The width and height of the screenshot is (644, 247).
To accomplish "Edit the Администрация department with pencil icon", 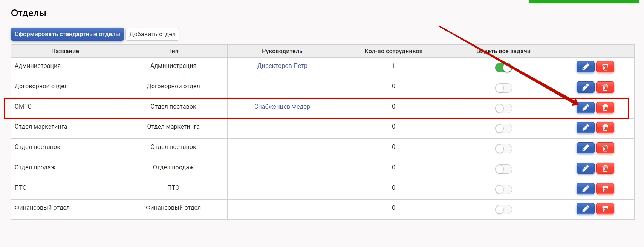I will pos(585,67).
